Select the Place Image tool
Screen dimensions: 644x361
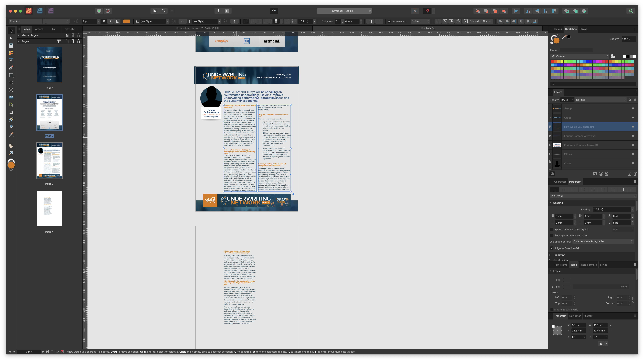click(x=11, y=97)
